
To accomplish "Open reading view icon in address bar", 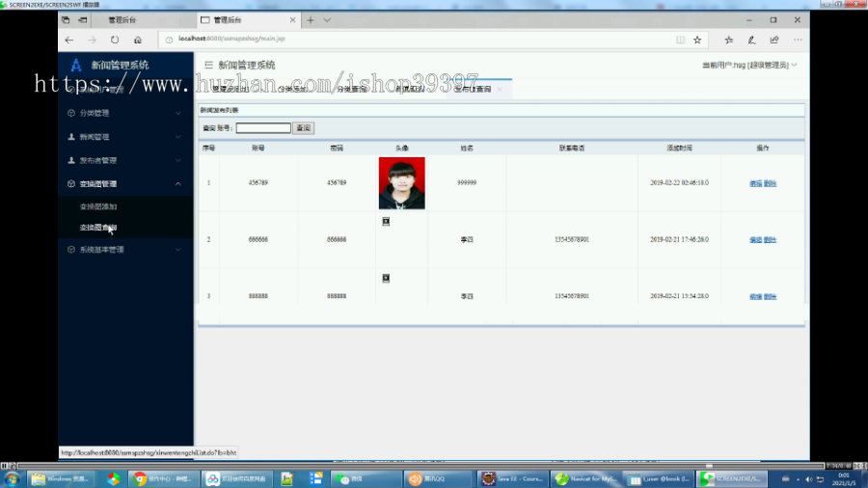I will [680, 40].
